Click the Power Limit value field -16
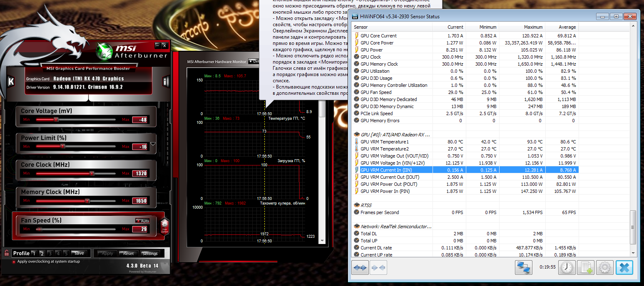The image size is (644, 286). [x=141, y=147]
